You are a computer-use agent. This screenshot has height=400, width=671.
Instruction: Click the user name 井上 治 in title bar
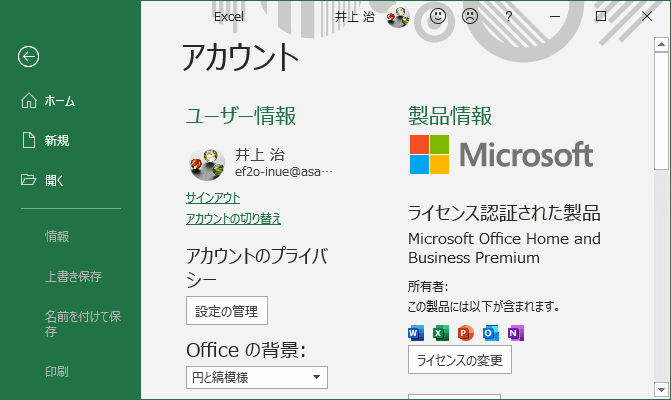(x=355, y=17)
